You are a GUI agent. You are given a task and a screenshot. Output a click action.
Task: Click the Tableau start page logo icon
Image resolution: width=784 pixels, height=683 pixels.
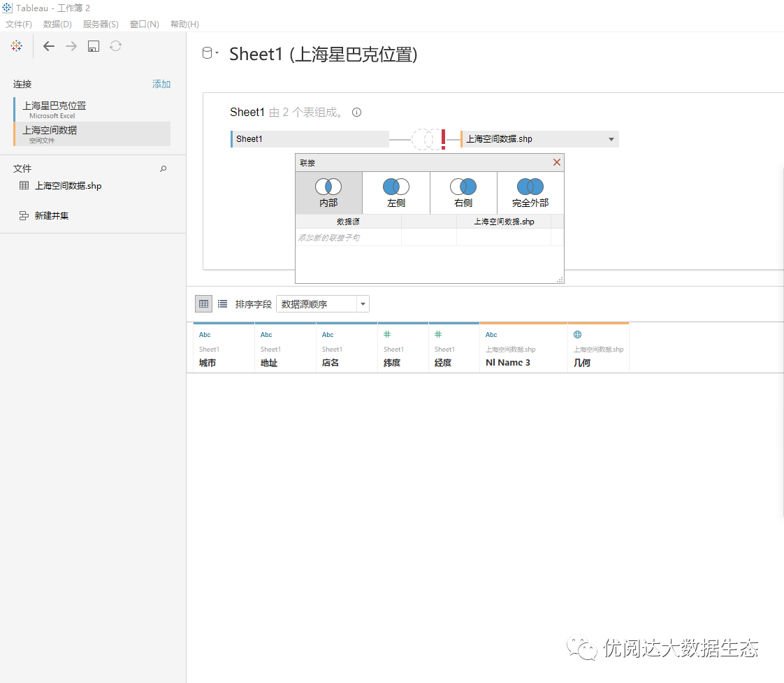point(17,46)
